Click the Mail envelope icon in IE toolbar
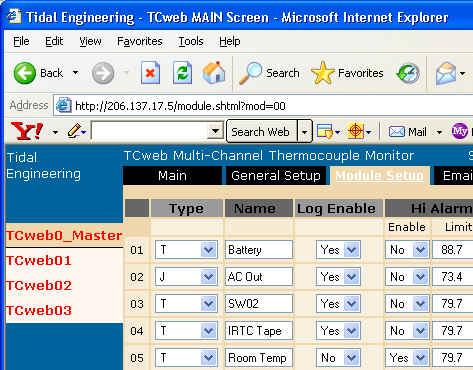 446,73
